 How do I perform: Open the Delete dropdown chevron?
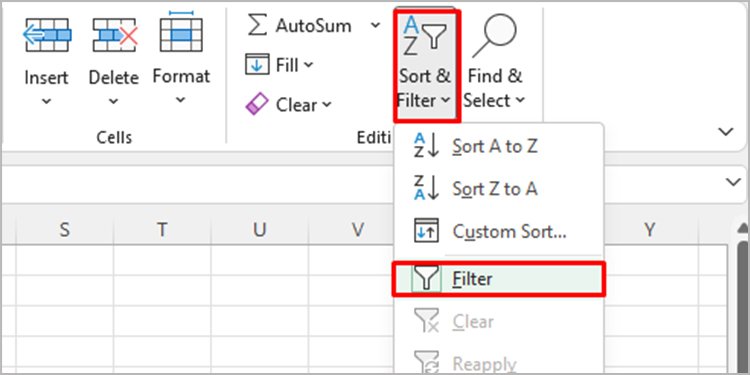(113, 101)
